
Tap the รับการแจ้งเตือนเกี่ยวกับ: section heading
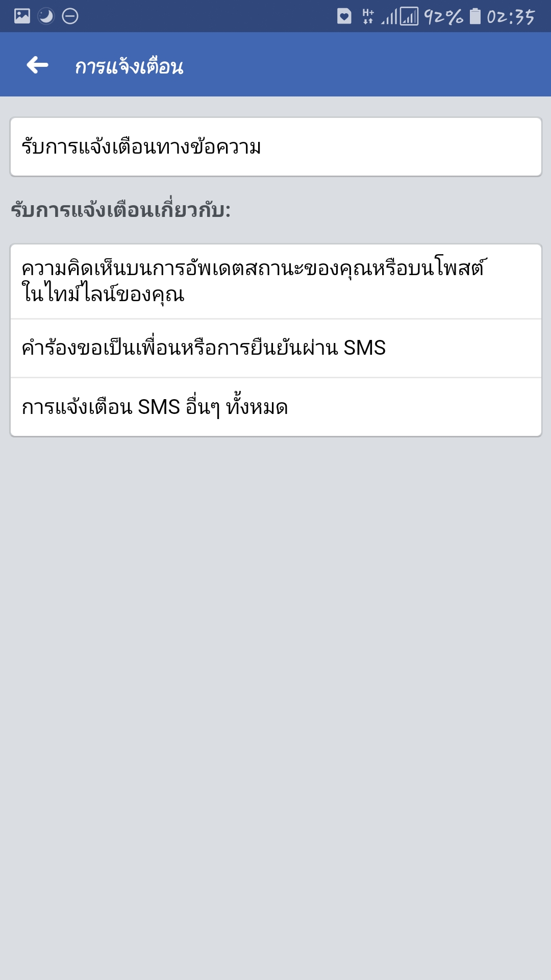point(121,209)
